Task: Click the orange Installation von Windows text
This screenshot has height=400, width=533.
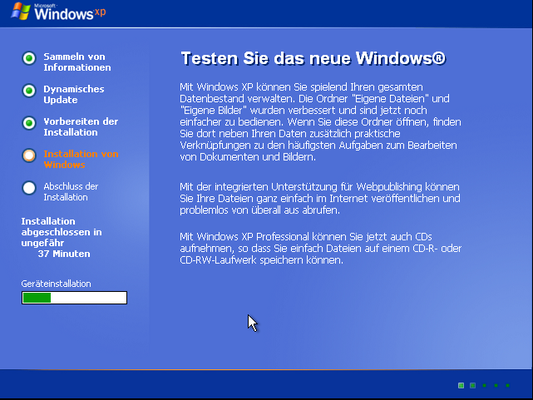Action: 81,159
